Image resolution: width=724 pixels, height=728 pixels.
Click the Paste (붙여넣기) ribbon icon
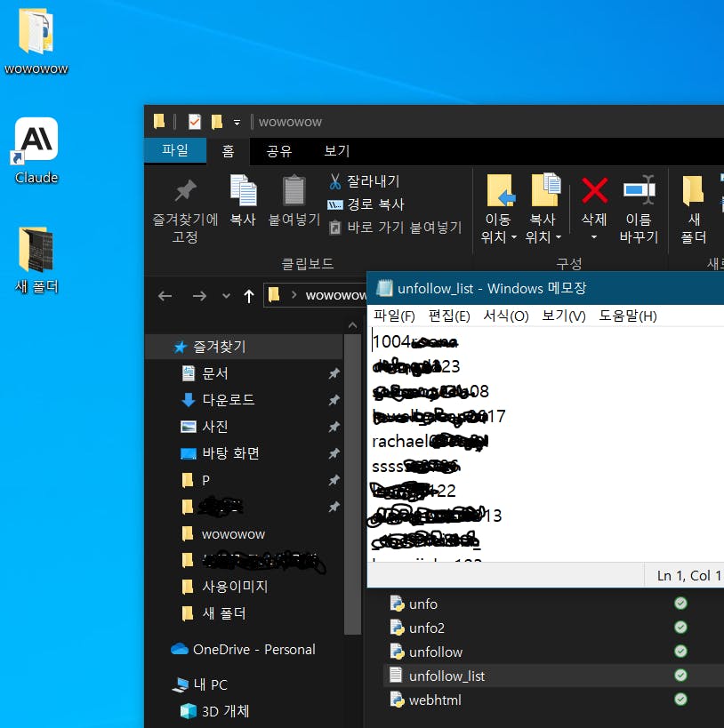pyautogui.click(x=294, y=190)
